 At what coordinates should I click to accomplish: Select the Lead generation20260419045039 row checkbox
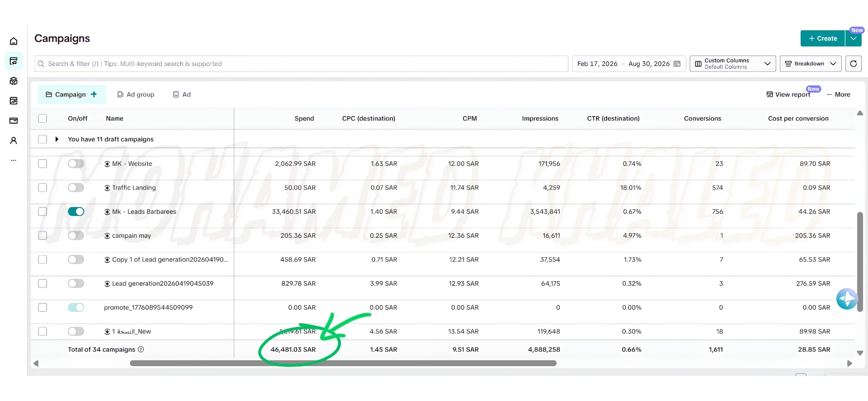pos(43,284)
